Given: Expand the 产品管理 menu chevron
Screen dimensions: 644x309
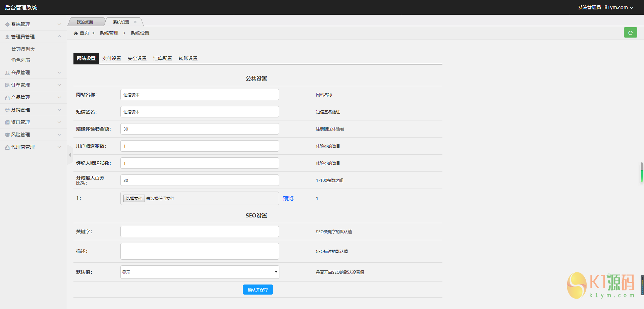Looking at the screenshot, I should coord(59,98).
